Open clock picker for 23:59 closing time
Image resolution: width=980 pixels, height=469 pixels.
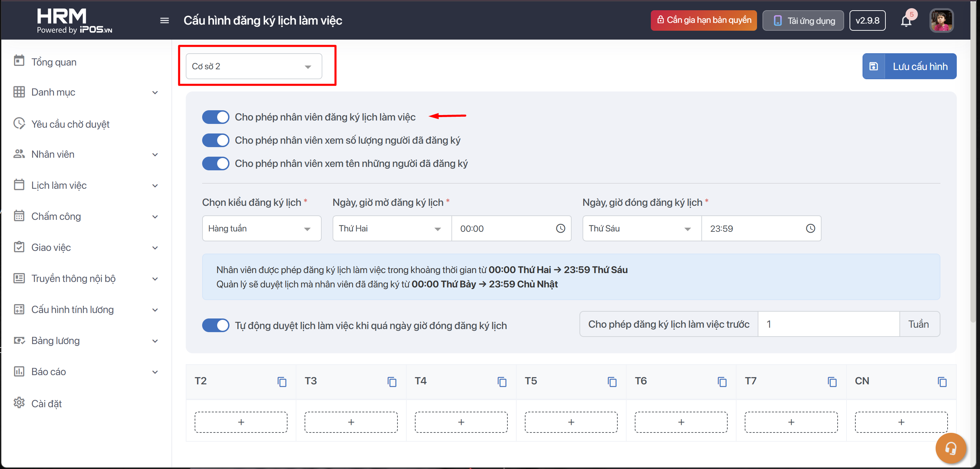(x=810, y=228)
